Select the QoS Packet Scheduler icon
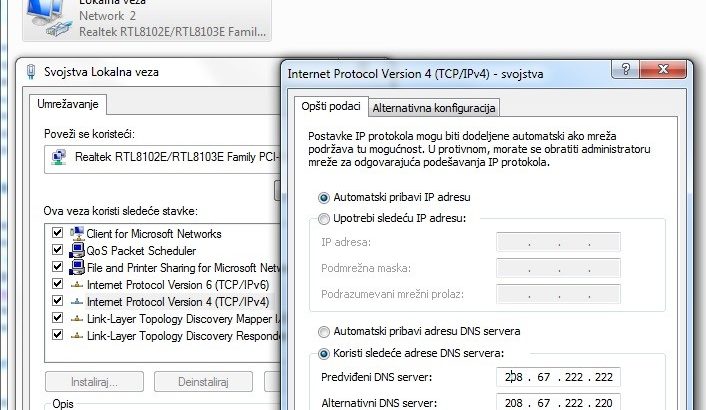Screen dimensions: 706x410 coord(77,250)
